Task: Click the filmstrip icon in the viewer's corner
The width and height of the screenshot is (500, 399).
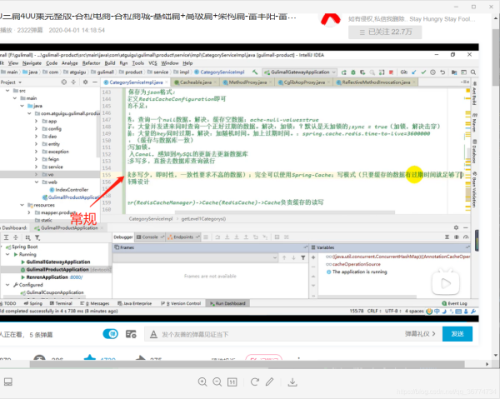Action: tap(8, 382)
